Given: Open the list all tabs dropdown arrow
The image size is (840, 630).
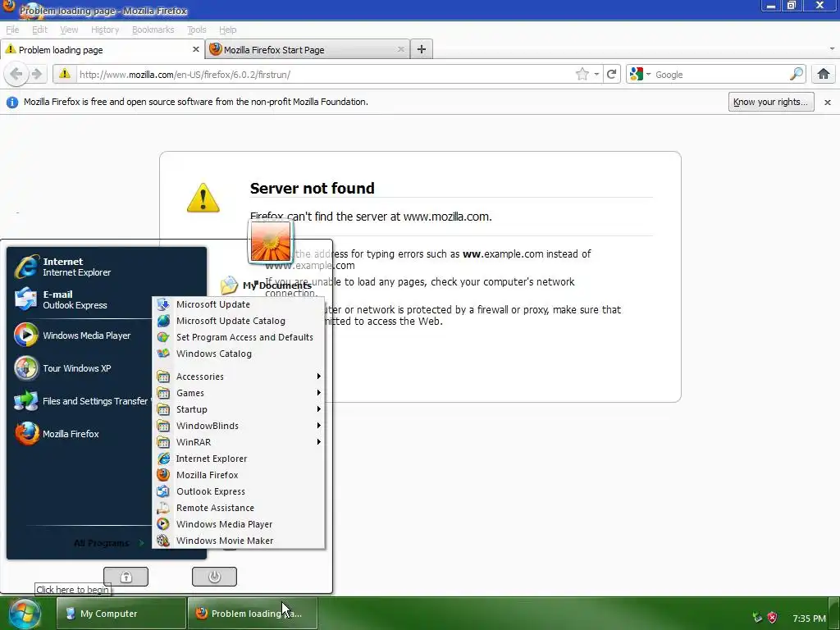Looking at the screenshot, I should (x=832, y=48).
